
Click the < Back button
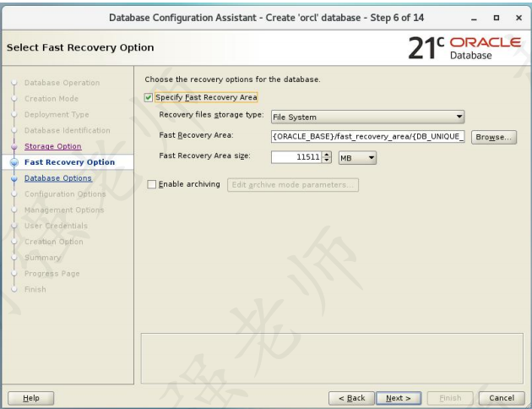(351, 398)
